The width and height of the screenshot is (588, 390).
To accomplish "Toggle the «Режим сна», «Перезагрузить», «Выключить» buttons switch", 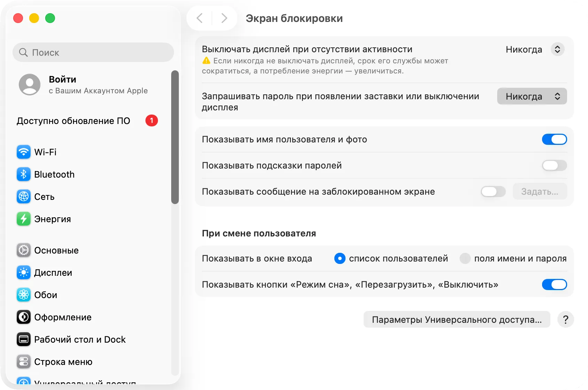I will tap(554, 284).
